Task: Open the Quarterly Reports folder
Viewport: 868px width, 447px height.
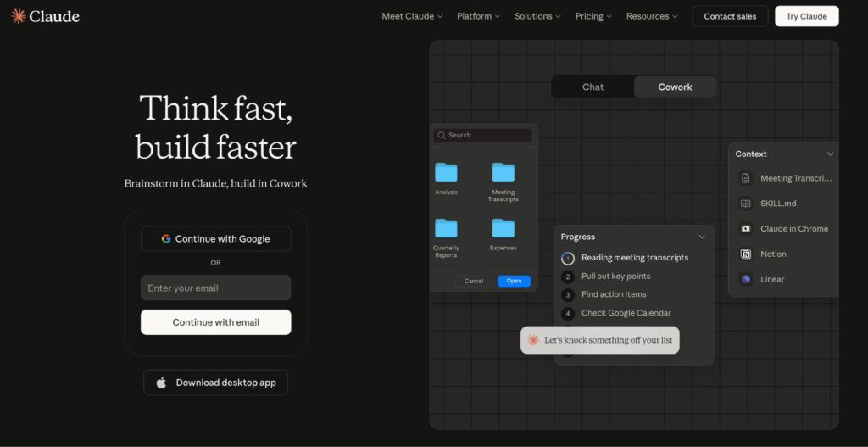Action: point(446,228)
